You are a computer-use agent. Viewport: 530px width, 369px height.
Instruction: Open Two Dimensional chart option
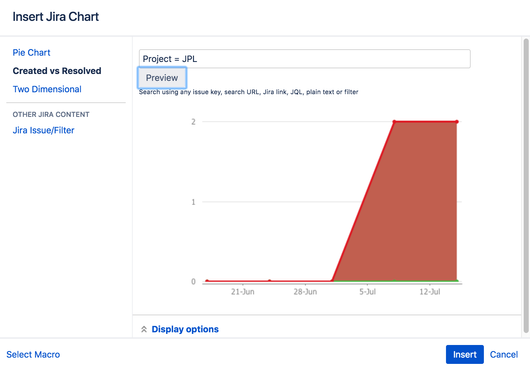tap(47, 89)
